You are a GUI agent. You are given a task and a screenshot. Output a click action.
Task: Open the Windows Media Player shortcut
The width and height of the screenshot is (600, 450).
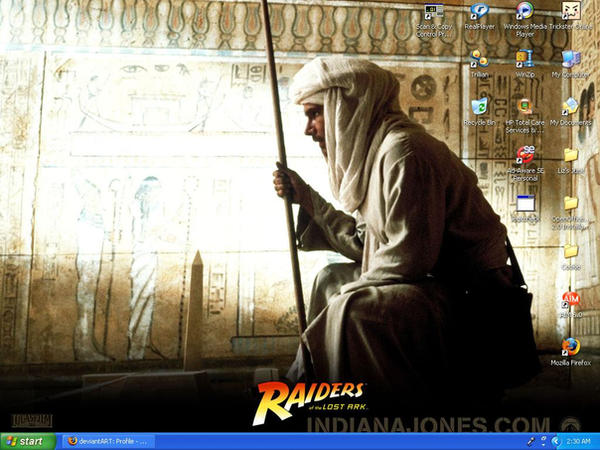tap(525, 20)
